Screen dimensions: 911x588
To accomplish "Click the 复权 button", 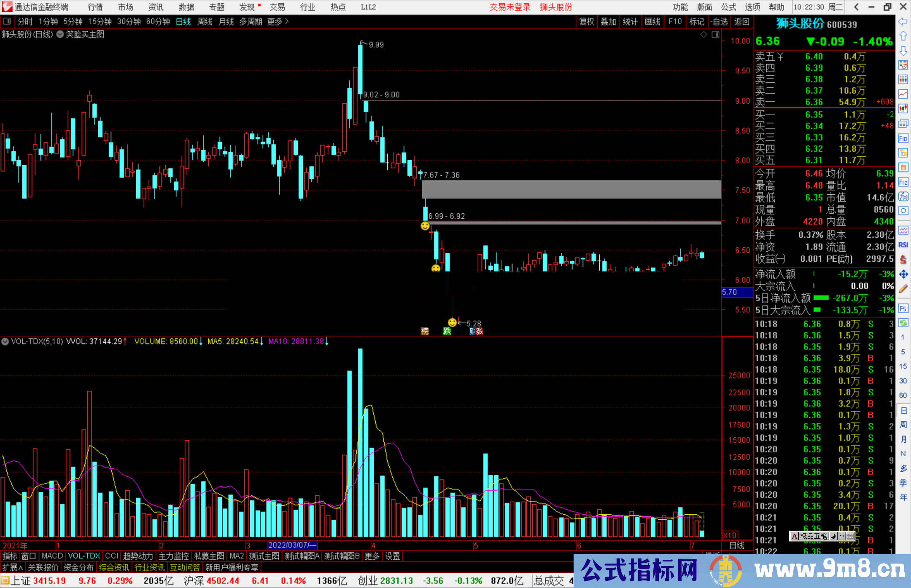I will pos(587,21).
